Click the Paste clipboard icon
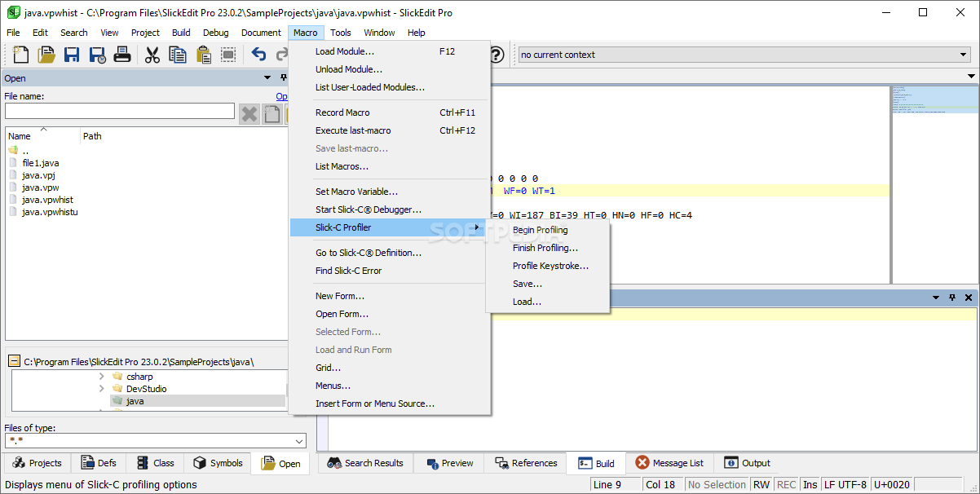Screen dimensions: 980x494 point(203,55)
